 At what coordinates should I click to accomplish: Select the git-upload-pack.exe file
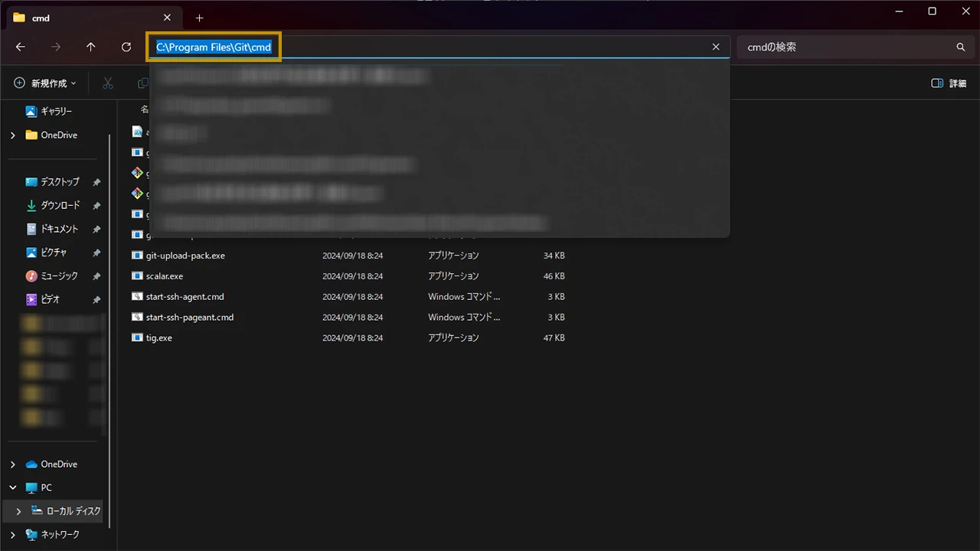[x=185, y=256]
